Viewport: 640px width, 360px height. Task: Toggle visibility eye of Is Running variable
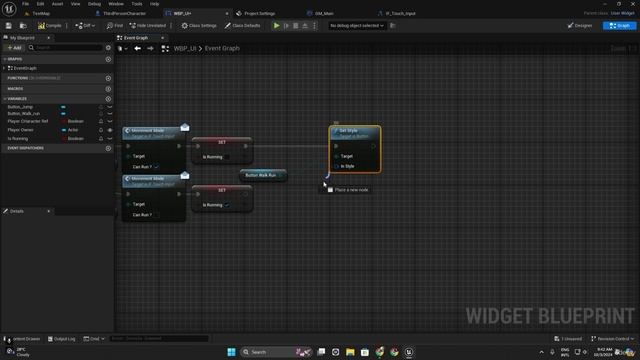click(110, 139)
